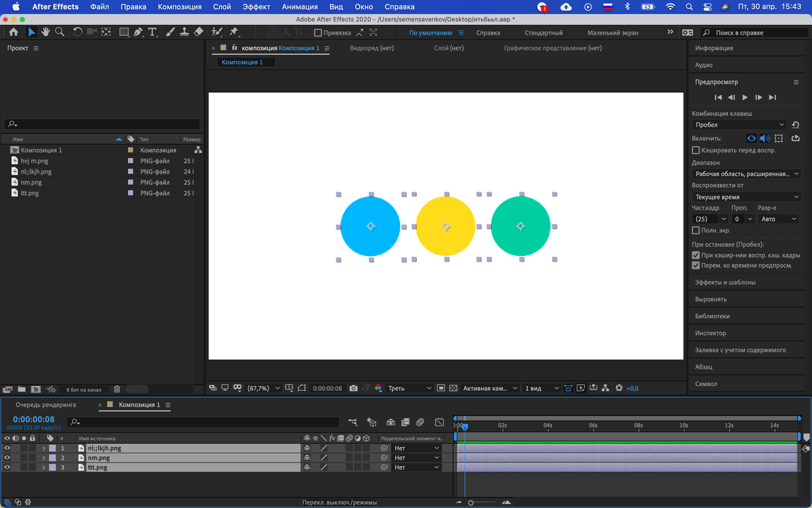This screenshot has width=812, height=508.
Task: Toggle transparency grid in viewer
Action: pos(453,388)
